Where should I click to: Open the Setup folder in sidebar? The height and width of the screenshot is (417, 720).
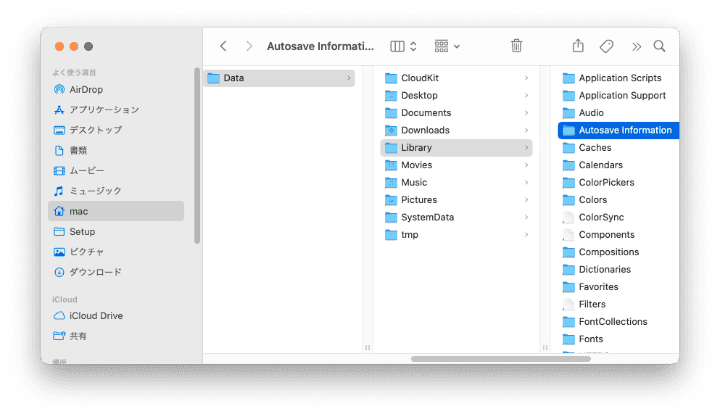82,231
